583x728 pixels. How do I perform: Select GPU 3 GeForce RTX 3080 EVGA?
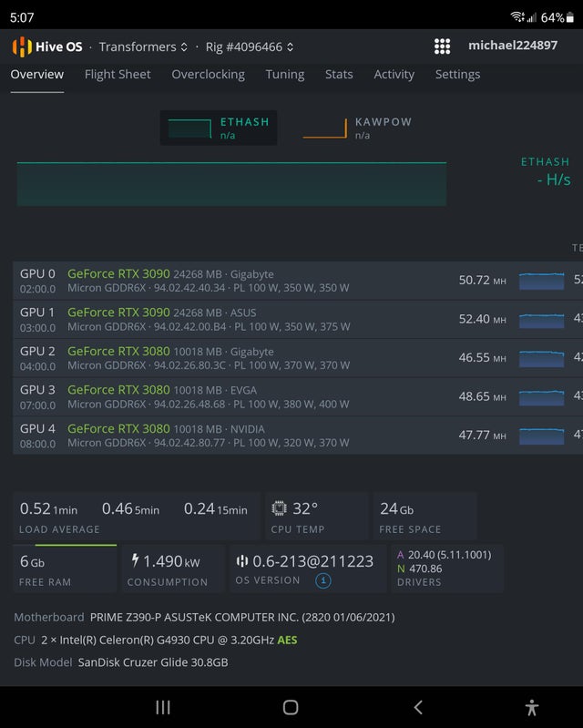[x=298, y=397]
